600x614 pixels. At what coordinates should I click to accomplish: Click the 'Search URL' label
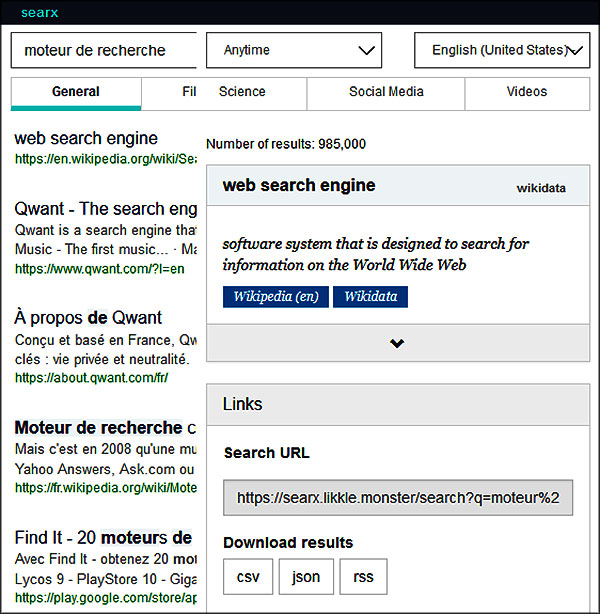[x=267, y=453]
